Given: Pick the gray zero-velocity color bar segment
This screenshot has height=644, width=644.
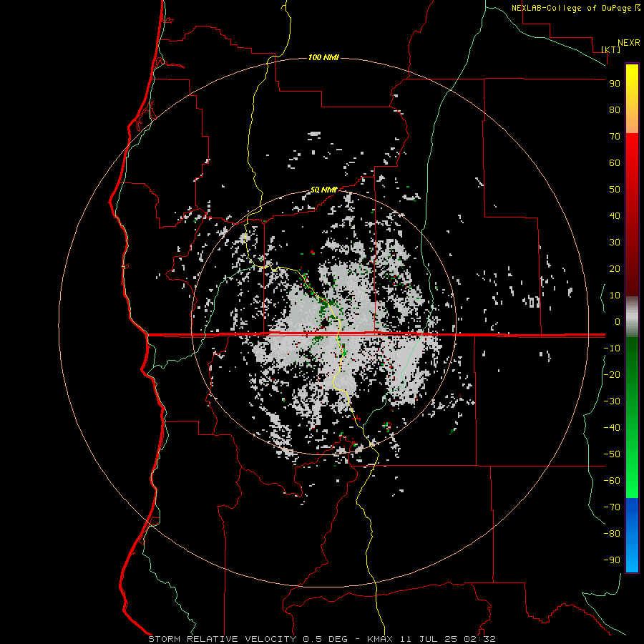Looking at the screenshot, I should click(632, 317).
